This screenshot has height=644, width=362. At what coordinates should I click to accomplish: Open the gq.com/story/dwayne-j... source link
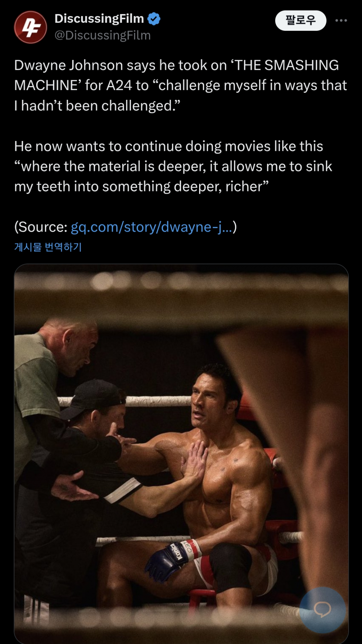click(152, 227)
